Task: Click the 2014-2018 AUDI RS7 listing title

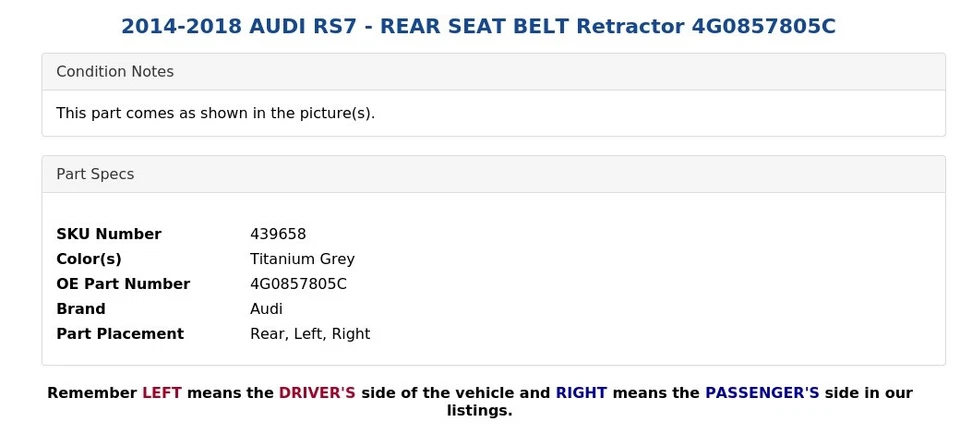Action: (x=478, y=27)
